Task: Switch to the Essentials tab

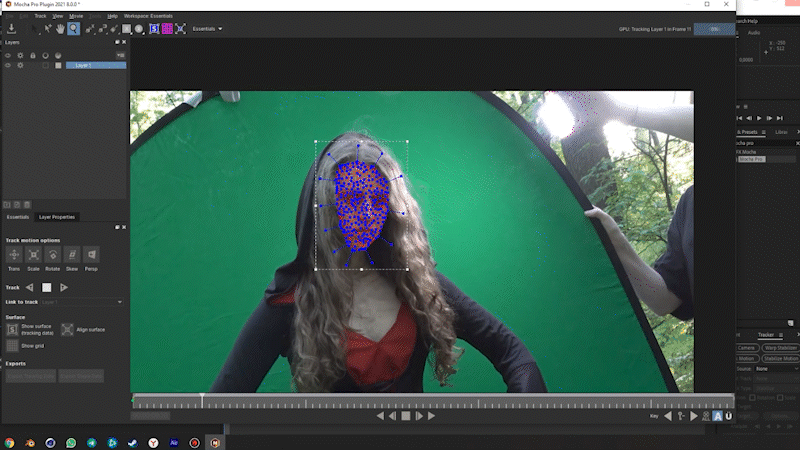Action: click(x=18, y=217)
